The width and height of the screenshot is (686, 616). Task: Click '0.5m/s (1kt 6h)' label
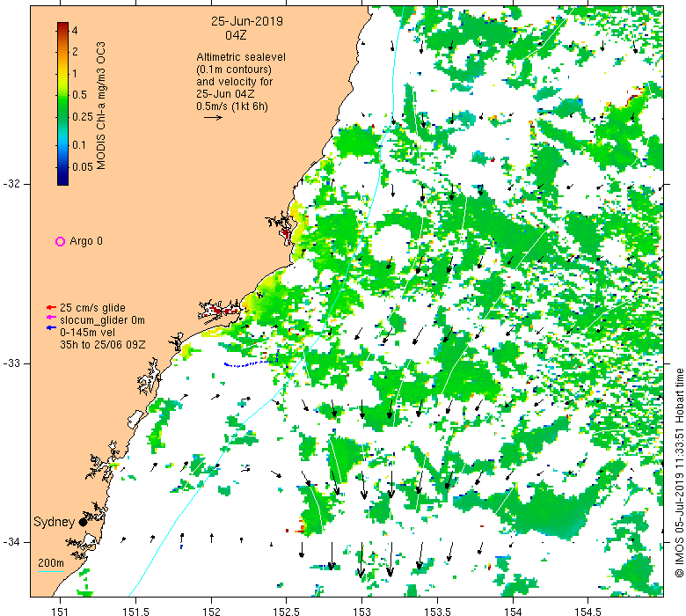click(x=232, y=106)
